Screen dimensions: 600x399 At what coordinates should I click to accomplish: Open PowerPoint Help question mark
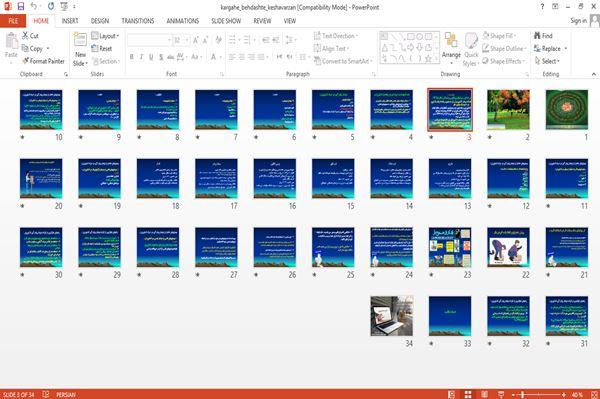[542, 7]
